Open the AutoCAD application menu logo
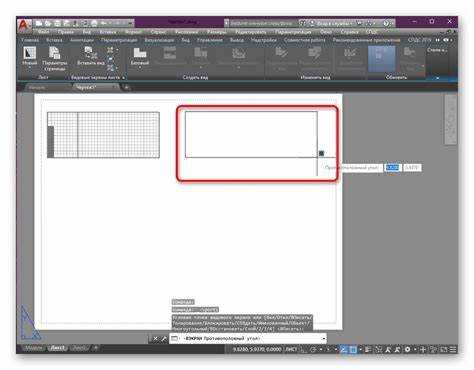This screenshot has width=474, height=370. pyautogui.click(x=24, y=26)
